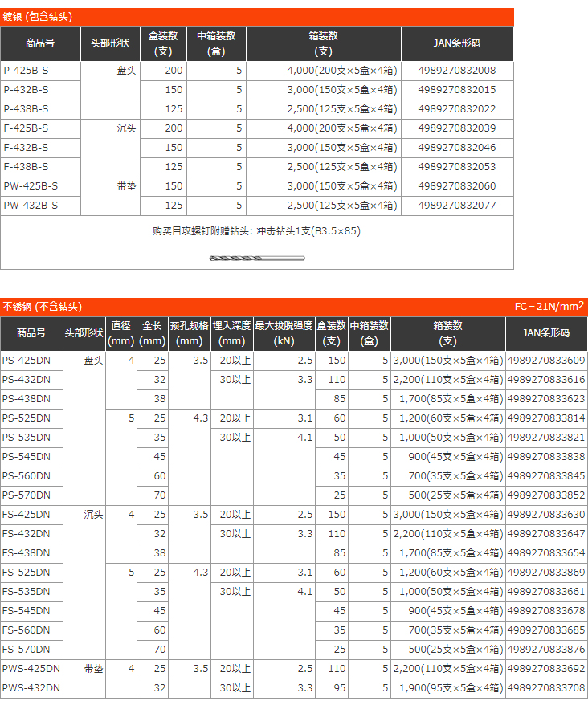
Task: Click product number FS-545DN
Action: [27, 611]
